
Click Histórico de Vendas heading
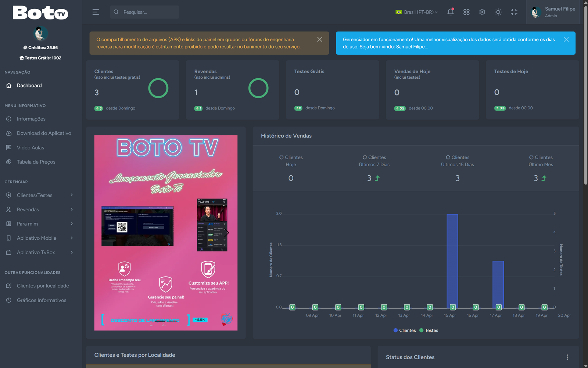(286, 136)
